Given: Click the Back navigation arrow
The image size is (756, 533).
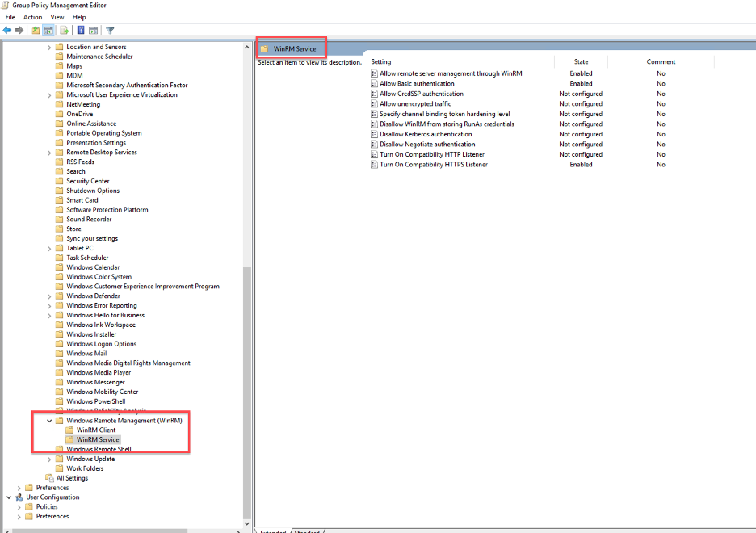Looking at the screenshot, I should tap(7, 30).
